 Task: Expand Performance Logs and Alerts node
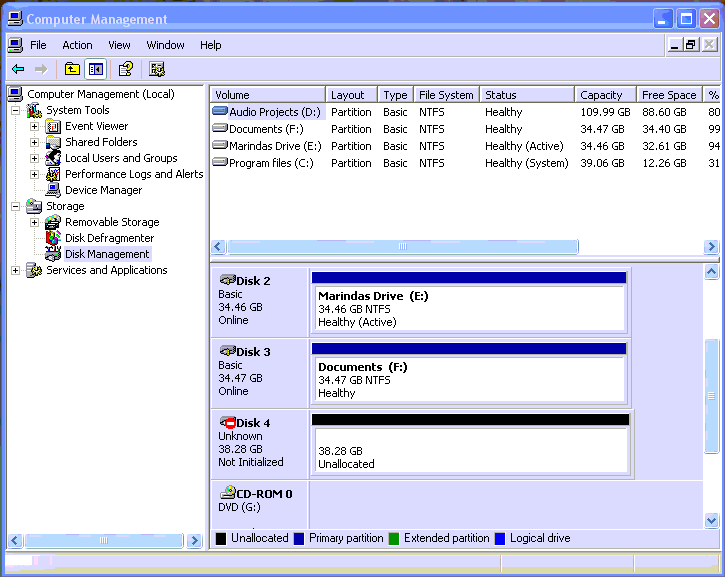pyautogui.click(x=34, y=174)
